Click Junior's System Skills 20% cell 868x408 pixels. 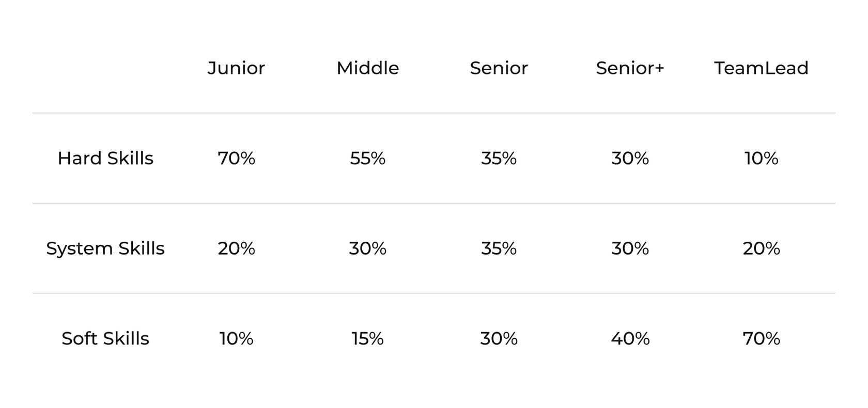pos(236,248)
